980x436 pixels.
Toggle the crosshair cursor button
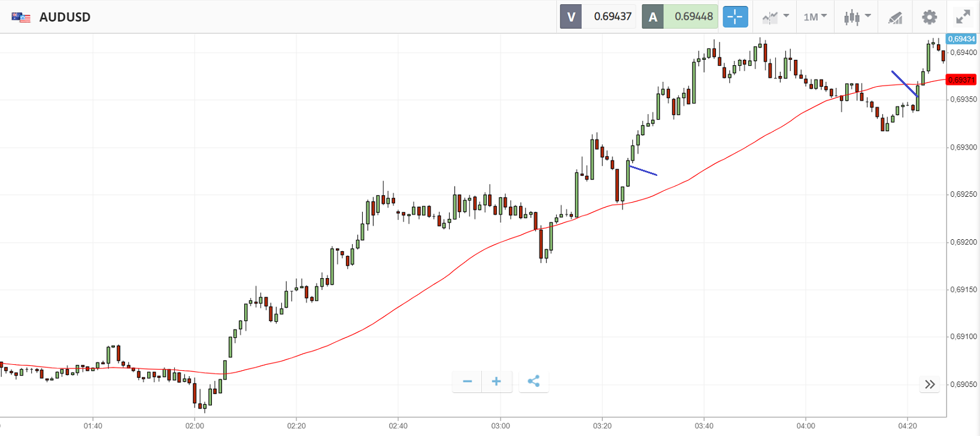(x=735, y=17)
